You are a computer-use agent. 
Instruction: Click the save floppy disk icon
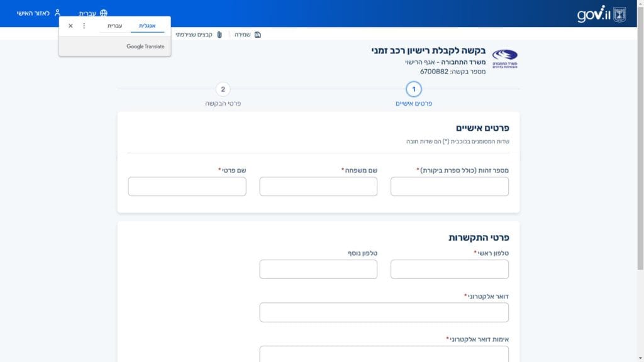[258, 35]
